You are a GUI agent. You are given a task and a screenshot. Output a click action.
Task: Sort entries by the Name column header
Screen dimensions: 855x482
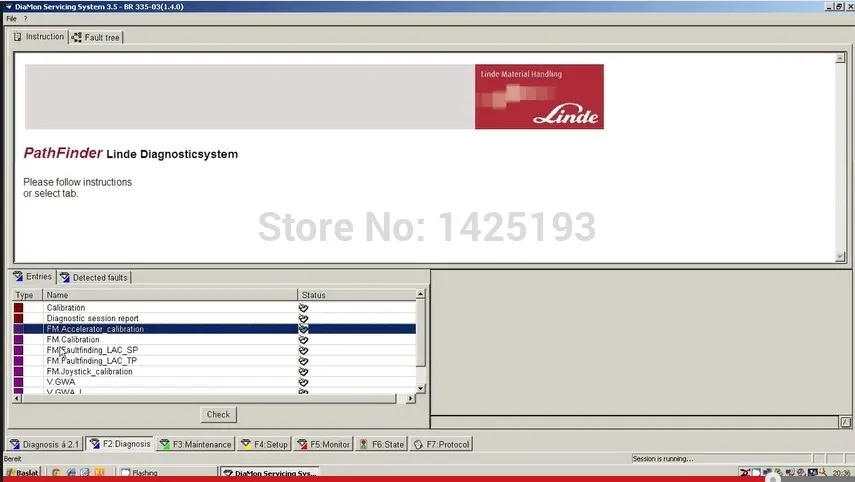pyautogui.click(x=170, y=295)
